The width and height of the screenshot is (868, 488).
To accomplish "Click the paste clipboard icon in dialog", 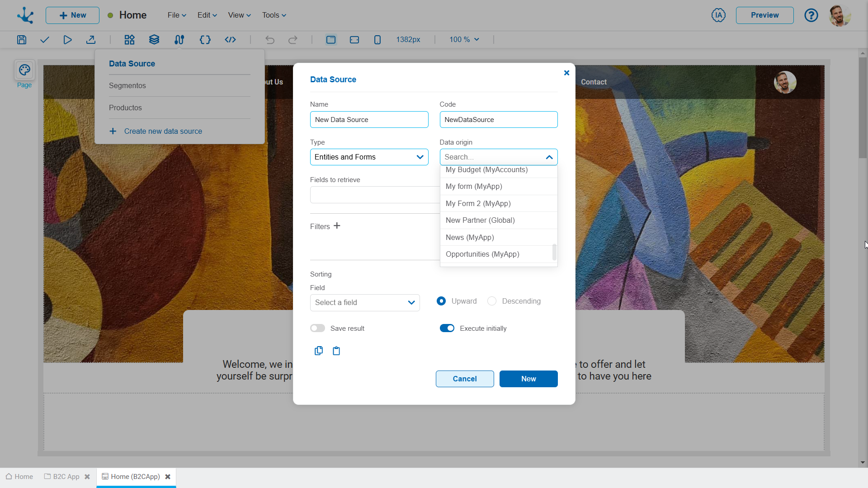I will click(336, 351).
